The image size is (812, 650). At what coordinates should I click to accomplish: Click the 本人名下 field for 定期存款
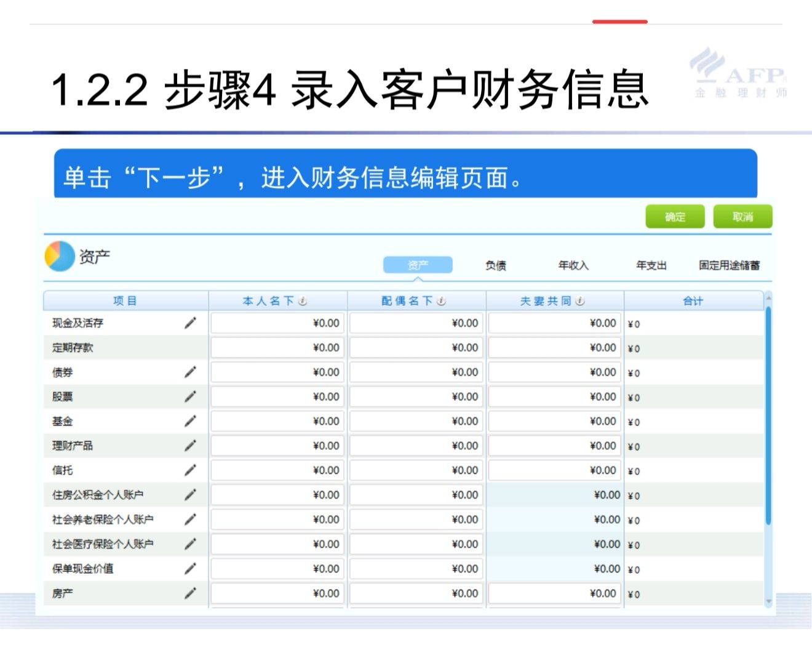(277, 348)
